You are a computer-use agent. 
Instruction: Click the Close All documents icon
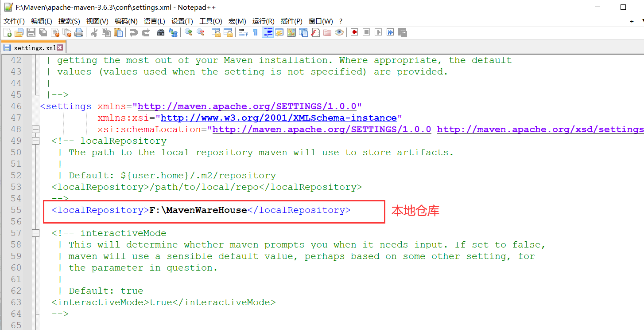pyautogui.click(x=67, y=32)
